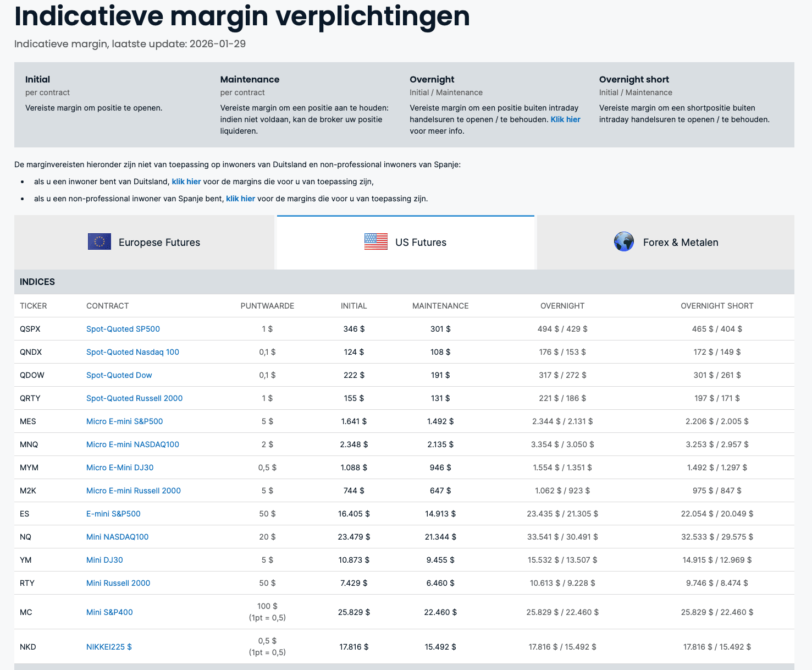Open the Mini Russell 2000 contract link
The width and height of the screenshot is (812, 670).
[x=118, y=583]
